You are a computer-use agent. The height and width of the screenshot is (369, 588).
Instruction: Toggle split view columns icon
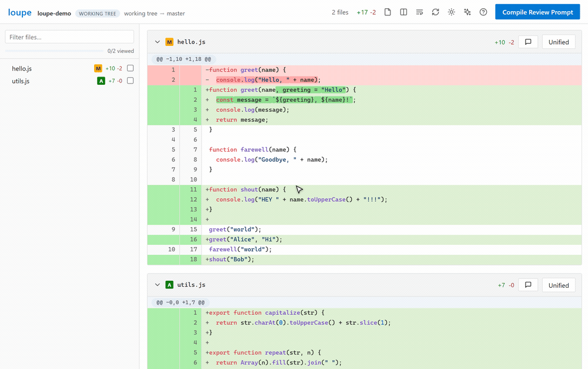tap(403, 12)
